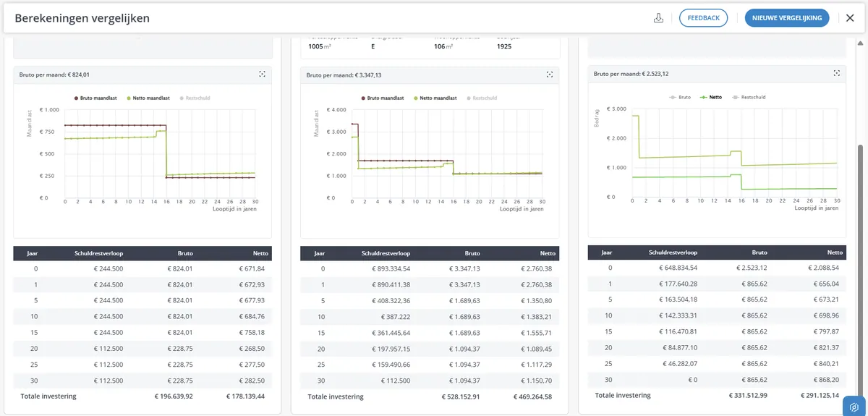Toggle Bruto maandlast series in the first chart
The height and width of the screenshot is (416, 868).
pyautogui.click(x=96, y=98)
